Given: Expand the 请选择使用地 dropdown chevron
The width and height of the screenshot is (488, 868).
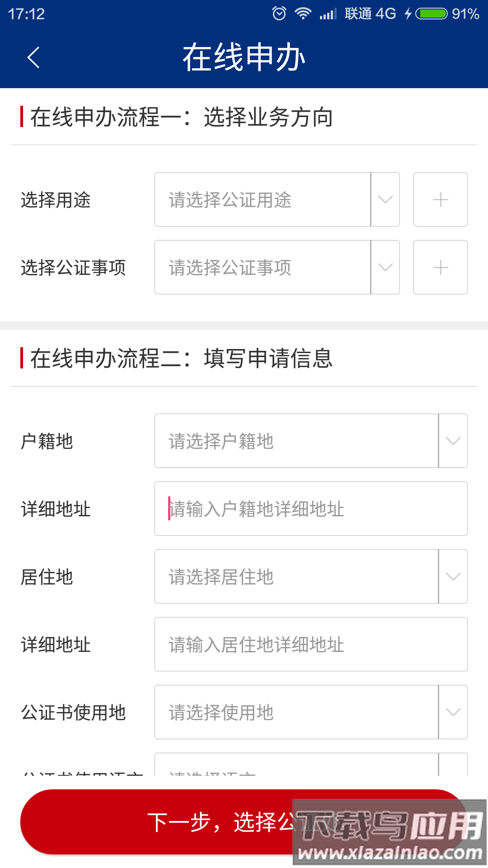Looking at the screenshot, I should [453, 712].
